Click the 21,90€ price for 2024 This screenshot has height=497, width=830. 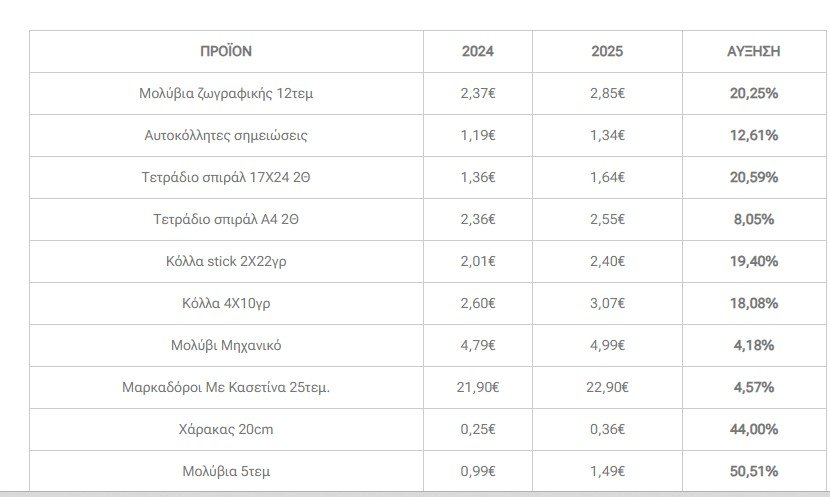pos(478,387)
